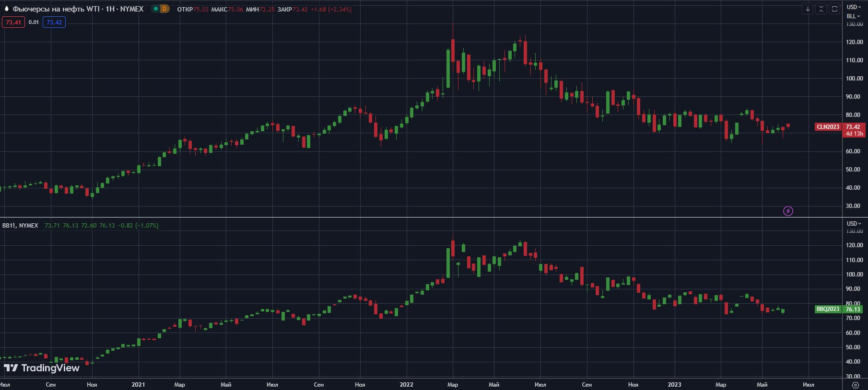Click the 2022 label on time axis
The width and height of the screenshot is (868, 390).
coord(406,385)
